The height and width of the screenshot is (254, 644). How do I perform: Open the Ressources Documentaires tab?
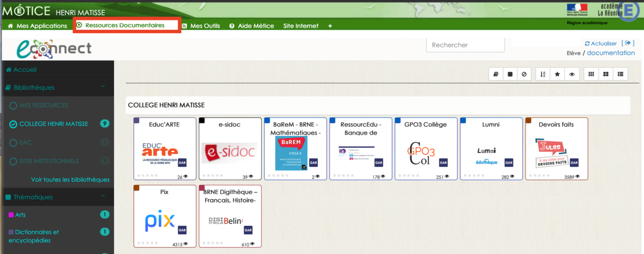point(124,25)
